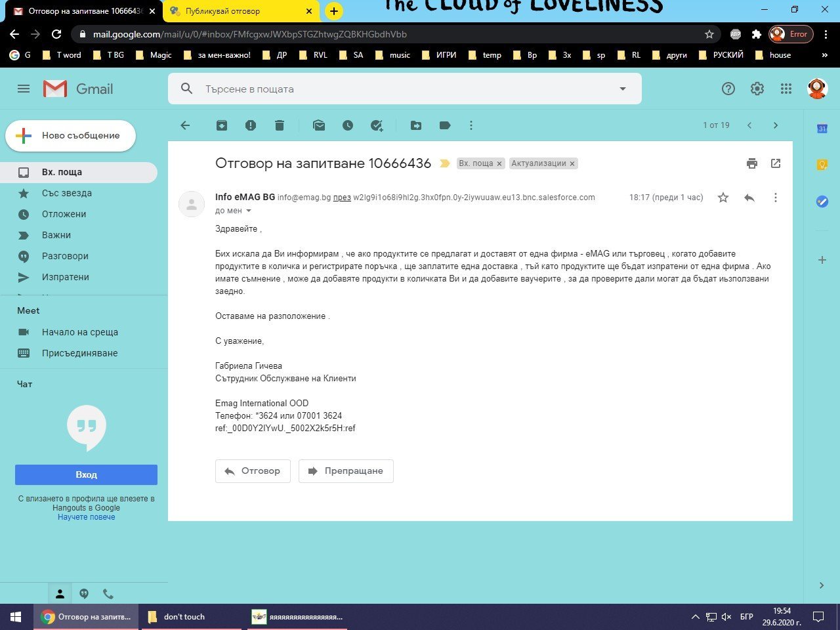Expand recipient details arrow next to 'до мен'
Viewport: 840px width, 630px height.
249,211
